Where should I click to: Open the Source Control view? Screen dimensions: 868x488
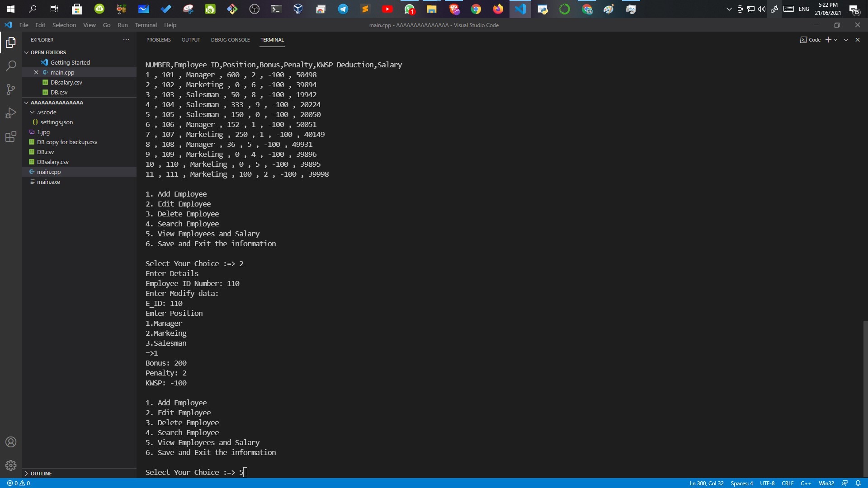[11, 89]
